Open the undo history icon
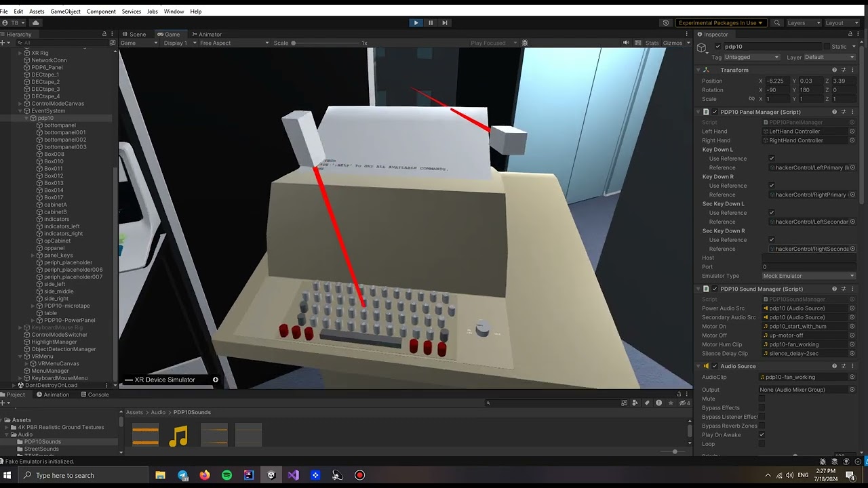 pos(666,22)
